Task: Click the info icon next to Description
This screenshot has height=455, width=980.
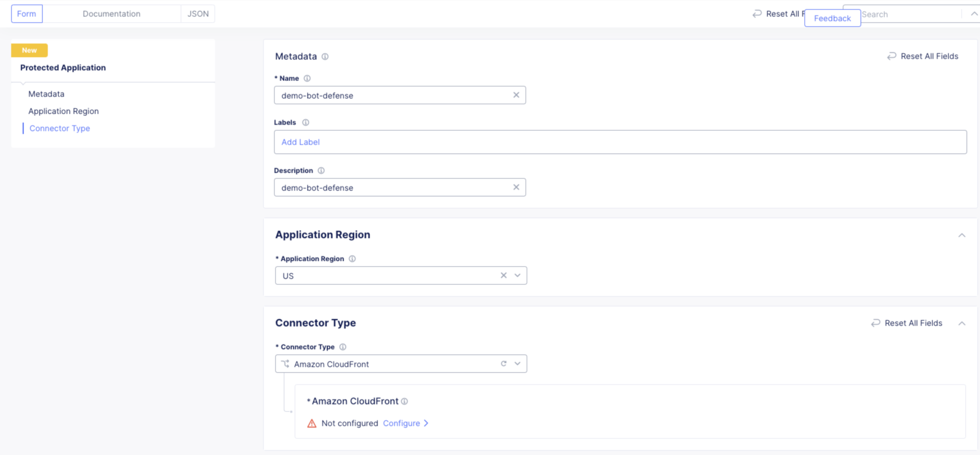Action: point(321,170)
